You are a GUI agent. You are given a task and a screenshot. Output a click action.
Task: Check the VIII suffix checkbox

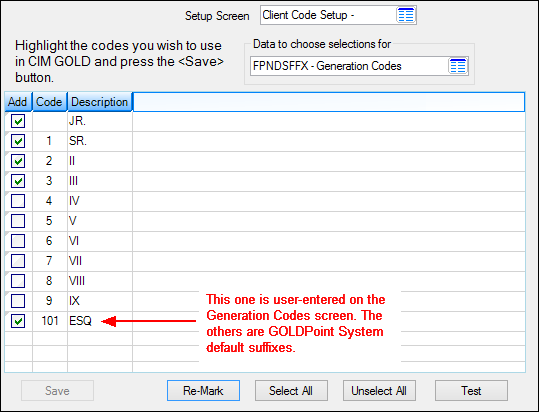click(18, 281)
